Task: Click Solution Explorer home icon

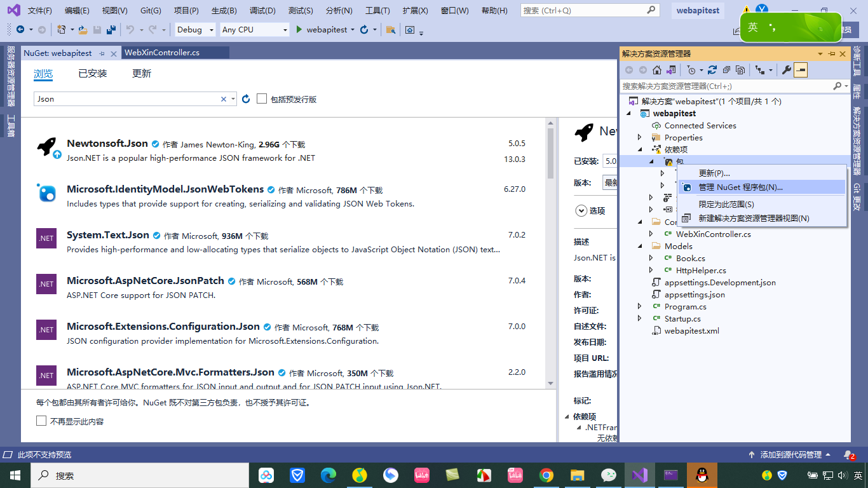Action: pos(657,70)
